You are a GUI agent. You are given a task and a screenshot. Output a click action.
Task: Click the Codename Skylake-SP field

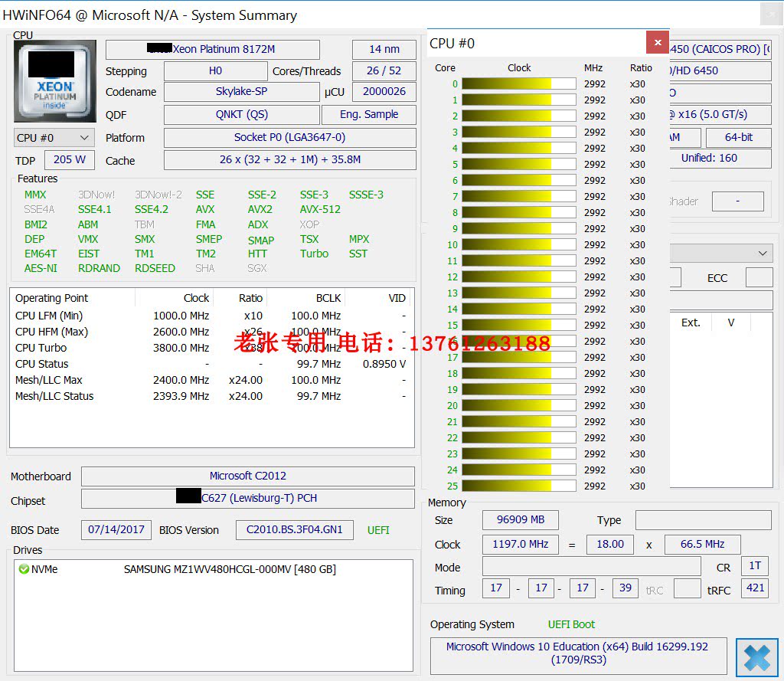[x=241, y=92]
